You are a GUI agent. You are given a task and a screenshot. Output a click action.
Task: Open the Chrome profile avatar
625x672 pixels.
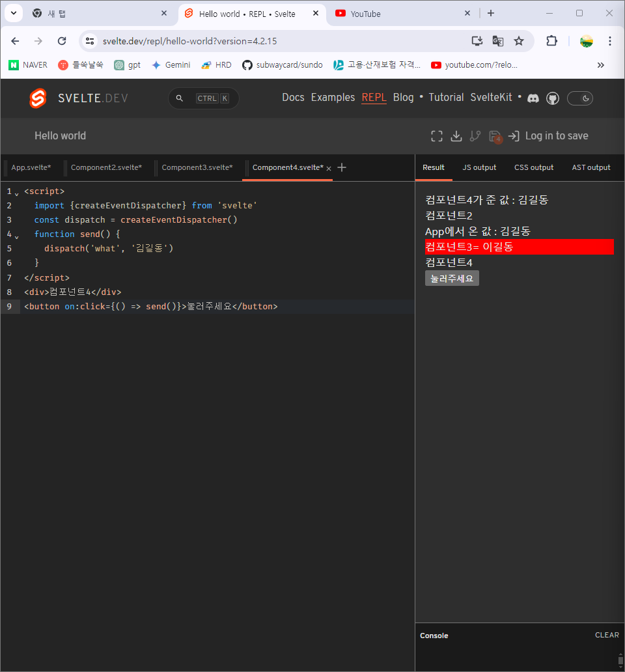587,41
